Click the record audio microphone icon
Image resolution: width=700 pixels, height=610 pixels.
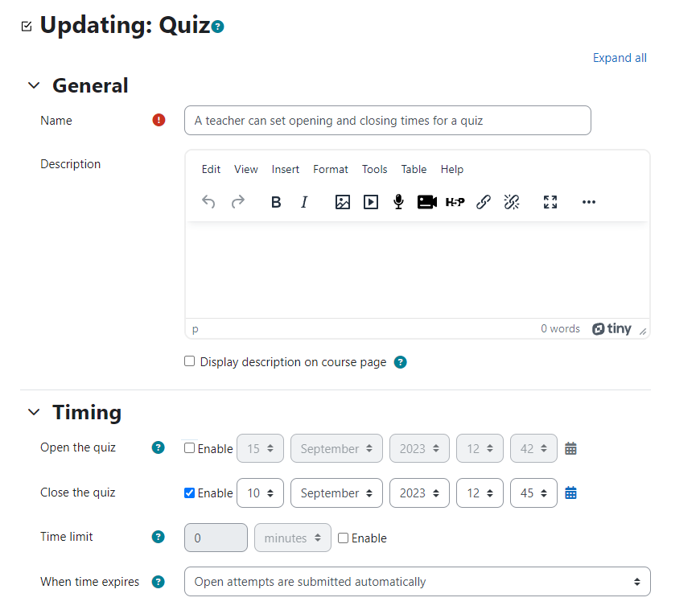point(398,202)
